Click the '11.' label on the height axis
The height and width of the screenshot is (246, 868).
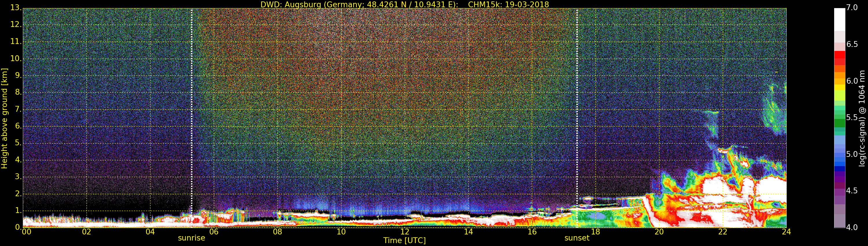(x=16, y=41)
